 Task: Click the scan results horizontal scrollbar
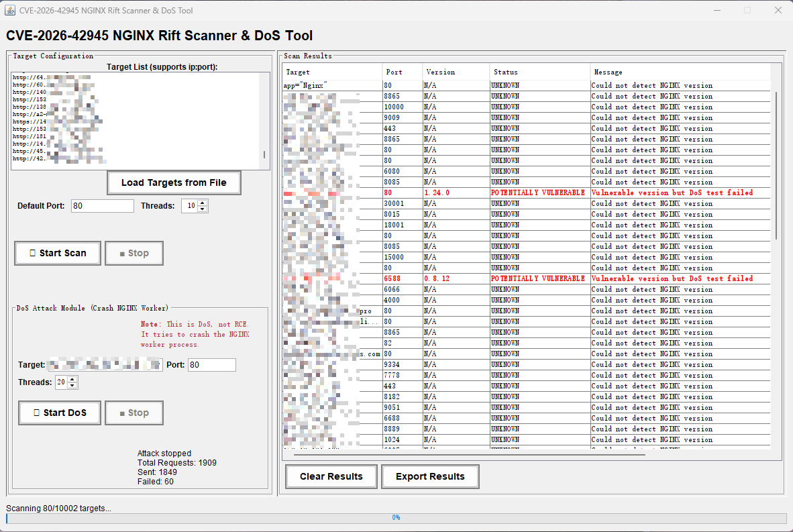[469, 455]
